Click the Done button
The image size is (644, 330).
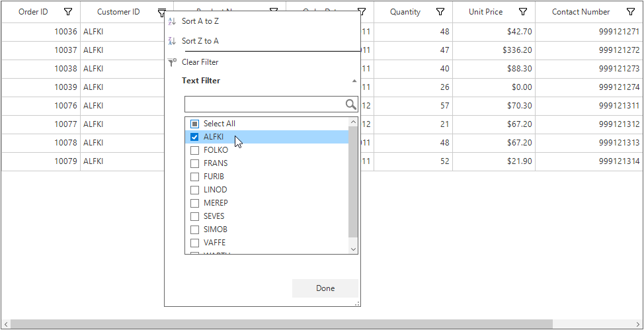point(325,288)
